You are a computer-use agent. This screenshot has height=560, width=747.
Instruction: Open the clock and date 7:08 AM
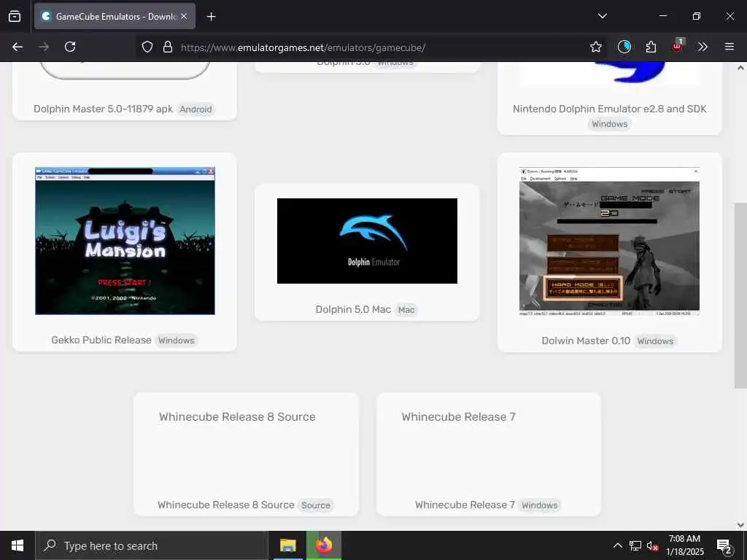(684, 545)
